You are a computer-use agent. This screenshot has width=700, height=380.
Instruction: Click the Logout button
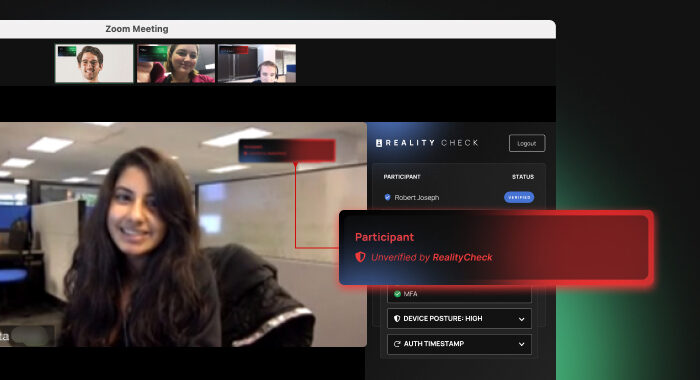click(x=527, y=143)
